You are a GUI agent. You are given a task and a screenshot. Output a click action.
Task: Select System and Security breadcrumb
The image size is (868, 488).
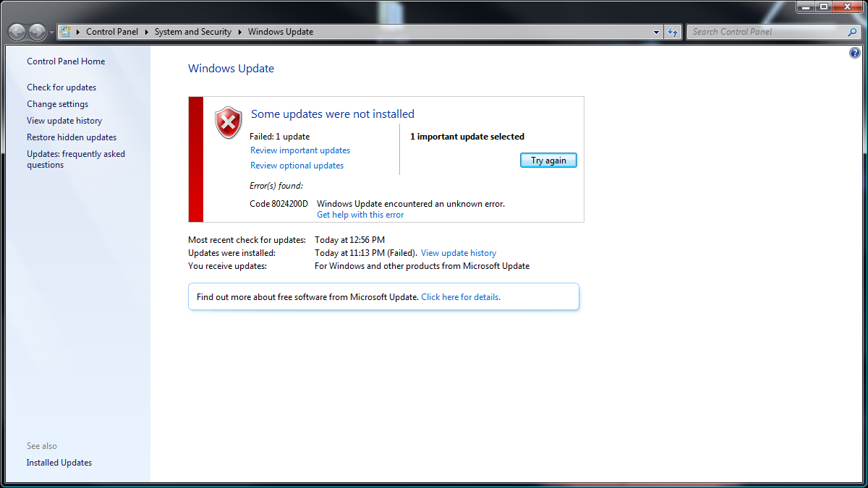(193, 32)
